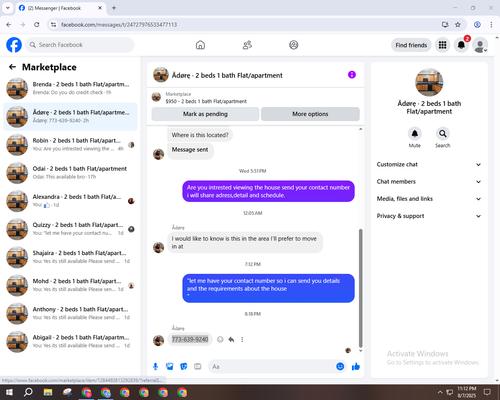This screenshot has height=400, width=500.
Task: Open the Chrome three-dot menu
Action: [491, 24]
